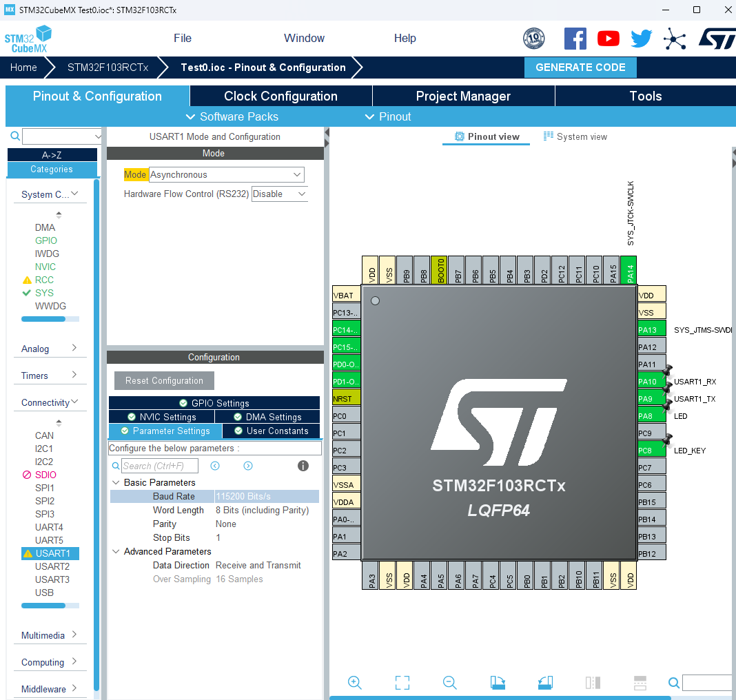Viewport: 736px width, 700px height.
Task: Select the PA13 pin on chip
Action: 651,330
